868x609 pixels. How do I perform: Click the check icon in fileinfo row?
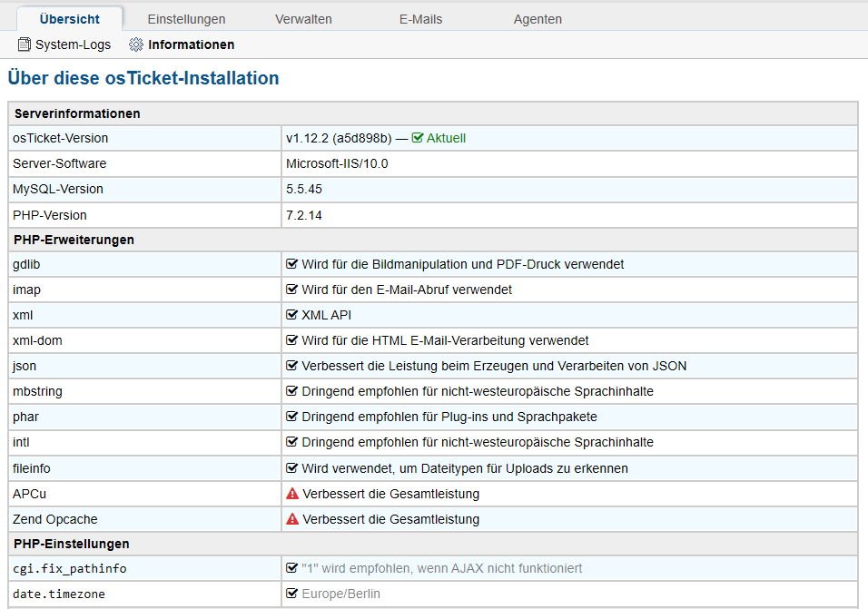(x=292, y=468)
